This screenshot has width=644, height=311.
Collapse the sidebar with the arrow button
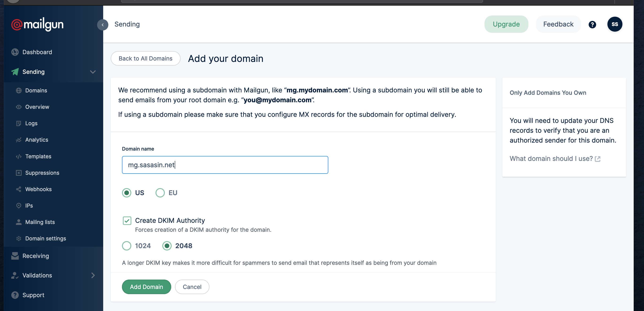102,25
